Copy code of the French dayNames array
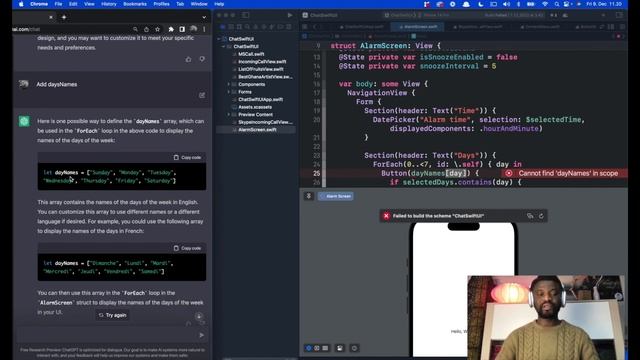 pyautogui.click(x=187, y=248)
